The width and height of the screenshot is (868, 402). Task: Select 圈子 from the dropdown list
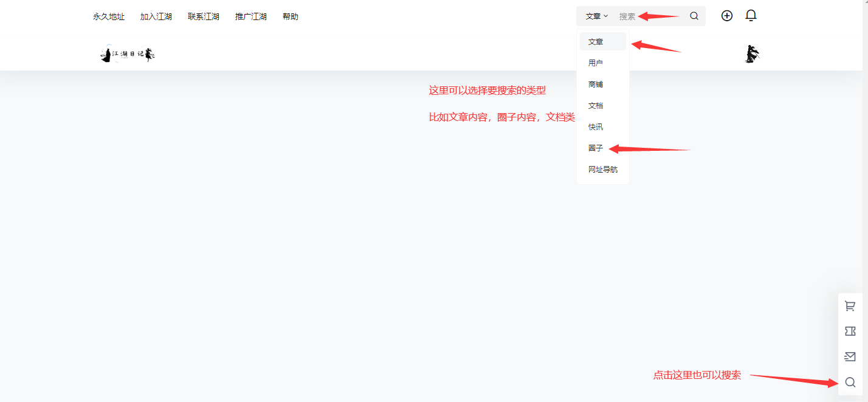(x=595, y=148)
